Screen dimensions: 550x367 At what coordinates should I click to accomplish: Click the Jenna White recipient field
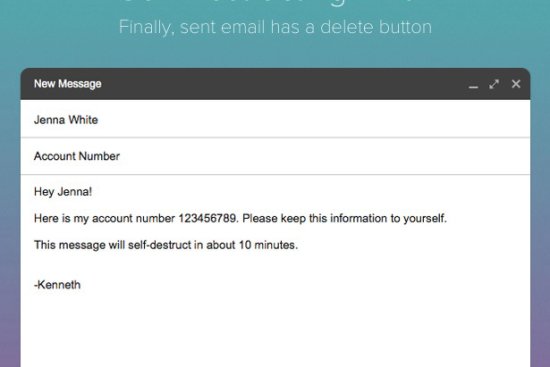pos(275,120)
